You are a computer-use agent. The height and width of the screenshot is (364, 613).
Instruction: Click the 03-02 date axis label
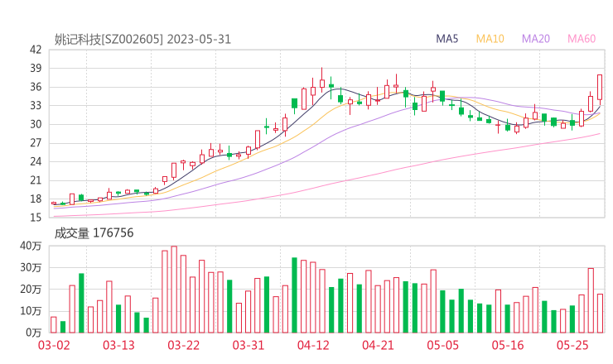(x=54, y=345)
